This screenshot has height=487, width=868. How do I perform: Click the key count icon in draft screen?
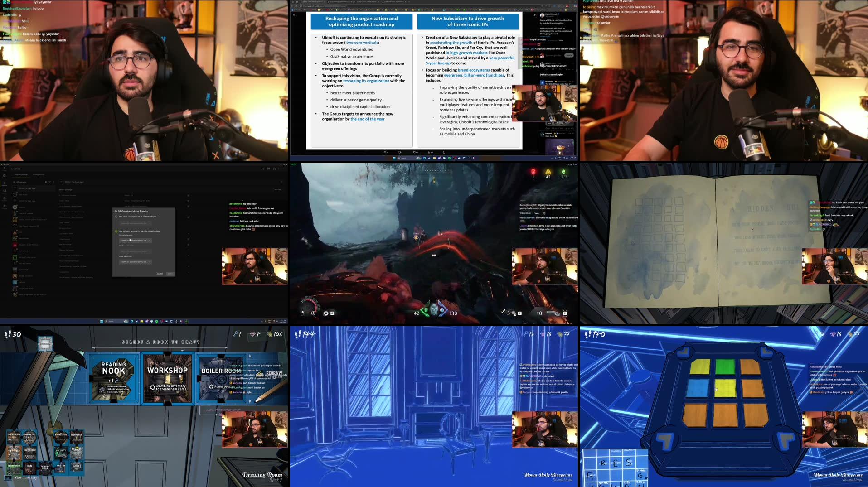tap(235, 334)
